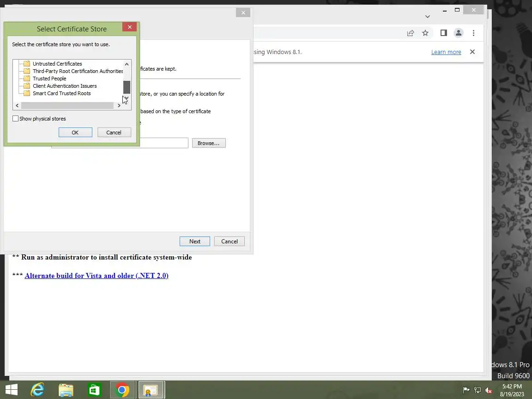Viewport: 532px width, 399px height.
Task: Open the network tray icon
Action: click(x=478, y=390)
